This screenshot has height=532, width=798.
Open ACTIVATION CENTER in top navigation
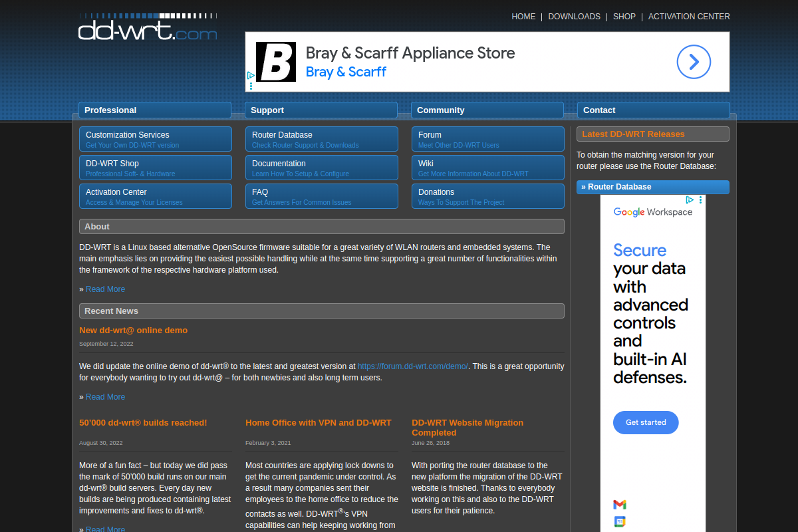689,17
